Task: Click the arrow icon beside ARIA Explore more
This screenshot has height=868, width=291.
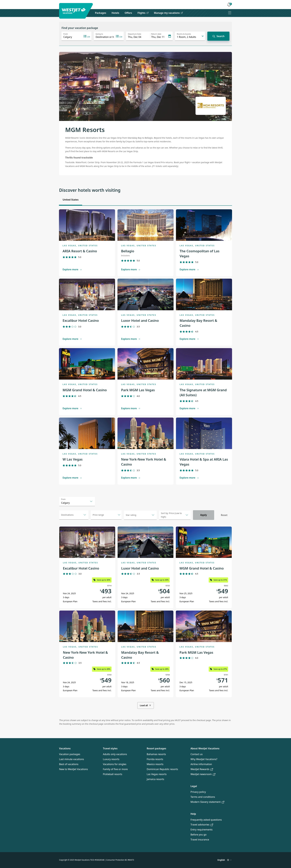Action: pyautogui.click(x=81, y=270)
